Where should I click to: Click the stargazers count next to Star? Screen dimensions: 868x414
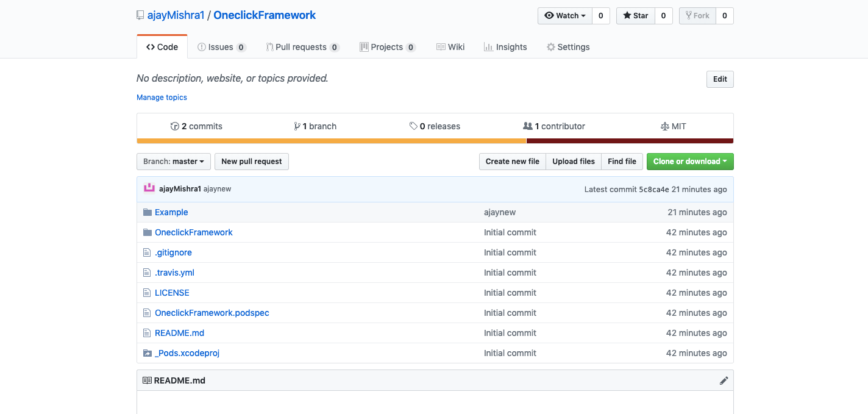point(664,16)
